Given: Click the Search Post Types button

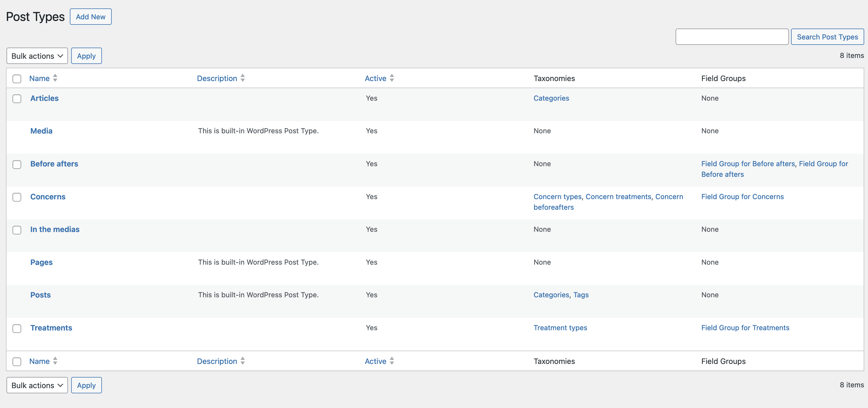Looking at the screenshot, I should (x=827, y=37).
